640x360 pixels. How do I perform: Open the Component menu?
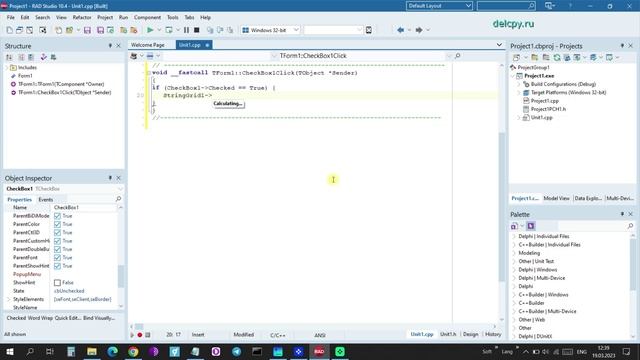click(147, 18)
